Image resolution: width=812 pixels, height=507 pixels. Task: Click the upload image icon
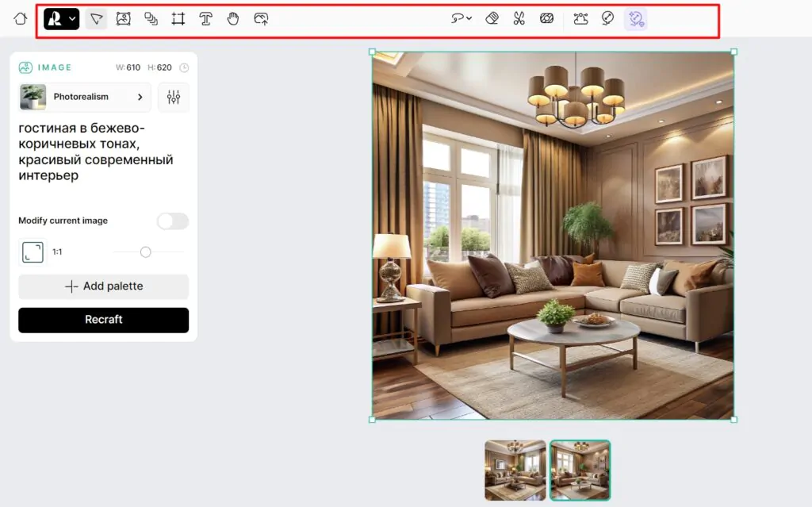261,19
